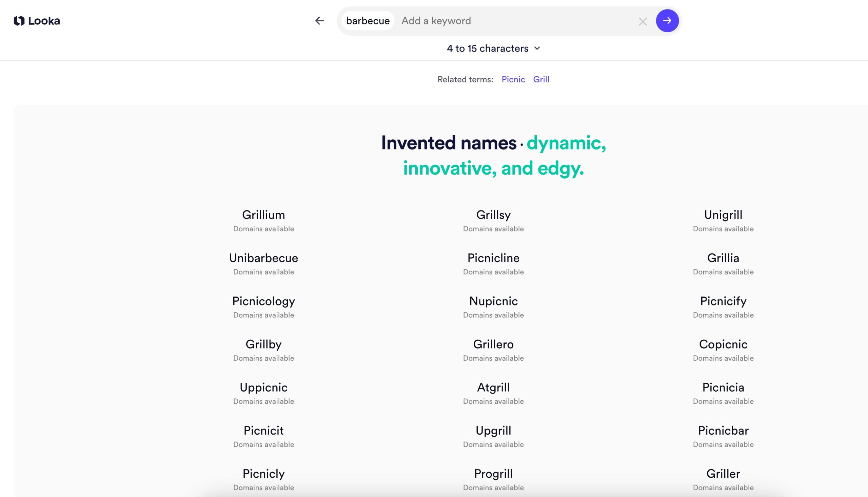
Task: Click the Looka logo icon
Action: click(x=19, y=21)
